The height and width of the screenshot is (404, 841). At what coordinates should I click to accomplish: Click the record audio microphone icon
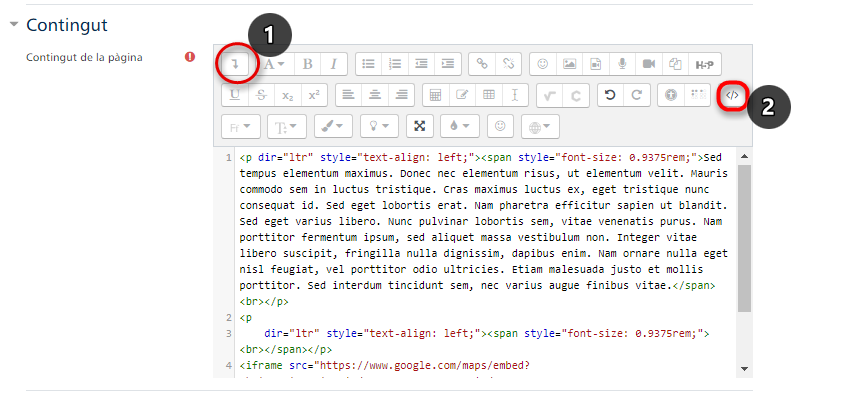[622, 63]
